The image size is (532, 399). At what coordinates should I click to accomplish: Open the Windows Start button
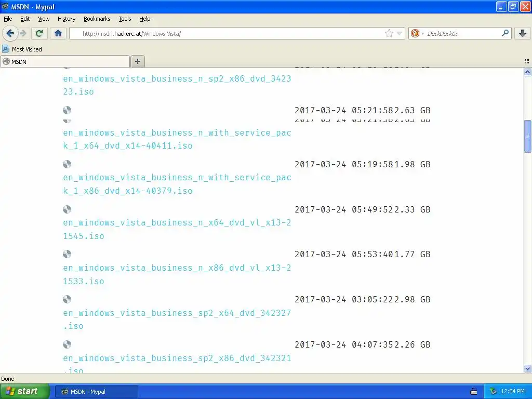pyautogui.click(x=24, y=391)
